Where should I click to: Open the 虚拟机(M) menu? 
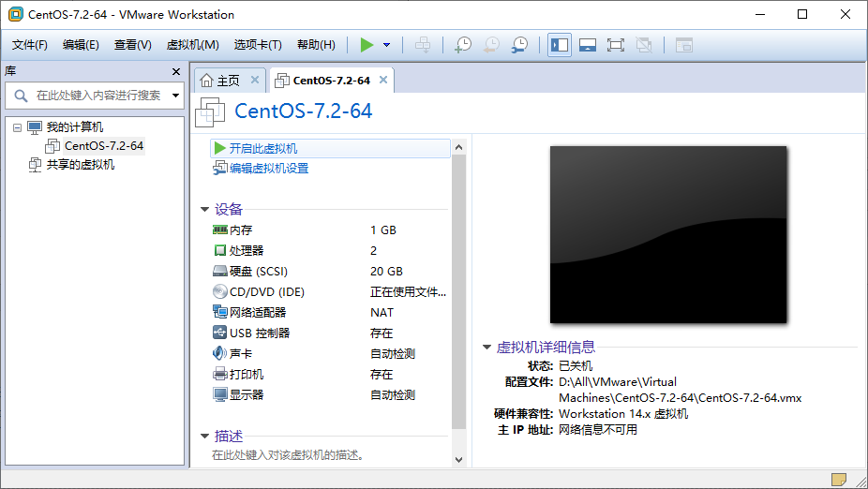click(193, 45)
